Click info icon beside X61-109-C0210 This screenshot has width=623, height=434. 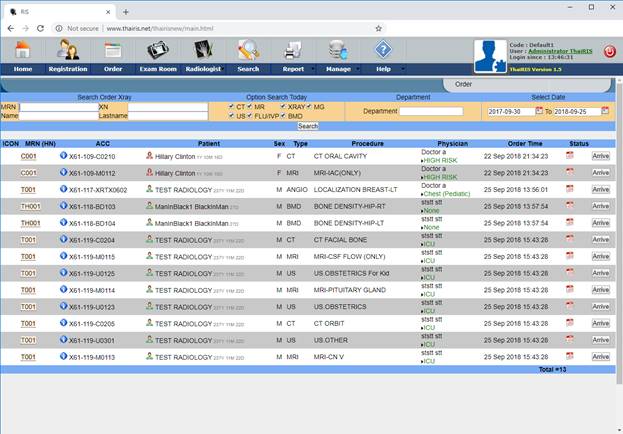[x=63, y=156]
